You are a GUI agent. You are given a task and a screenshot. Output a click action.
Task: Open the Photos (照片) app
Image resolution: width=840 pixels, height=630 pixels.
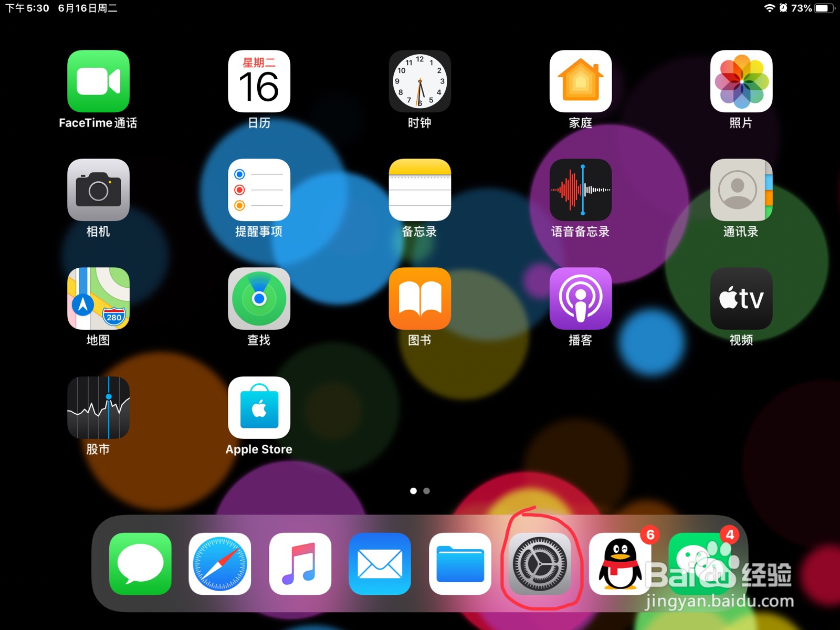[741, 81]
